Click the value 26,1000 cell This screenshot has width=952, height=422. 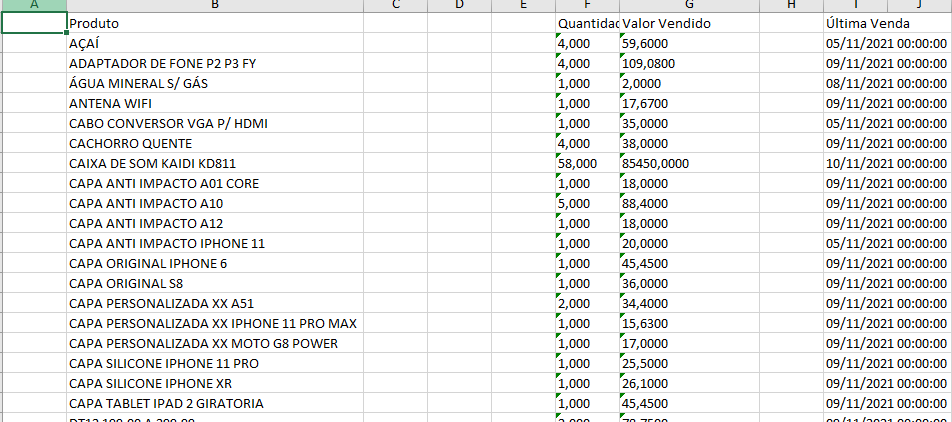coord(690,384)
